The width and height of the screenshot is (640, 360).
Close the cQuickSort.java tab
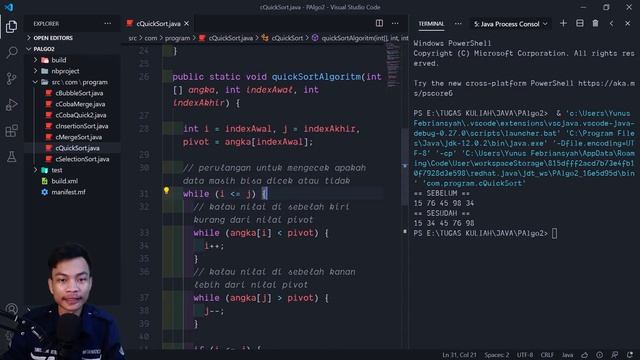click(x=187, y=24)
